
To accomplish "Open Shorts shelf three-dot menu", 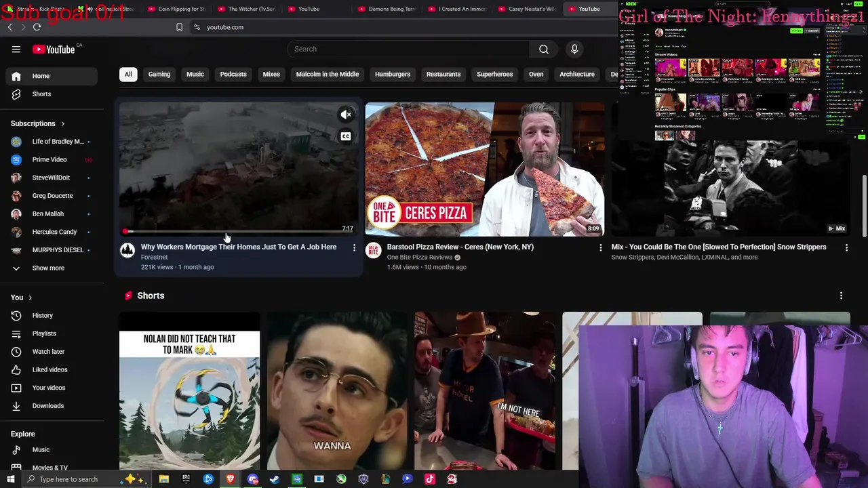I will coord(841,296).
